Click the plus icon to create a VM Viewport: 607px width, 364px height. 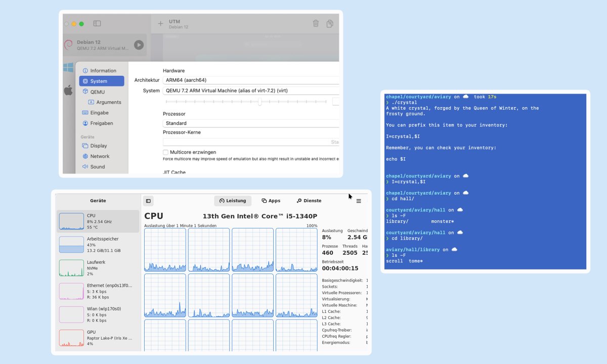160,23
